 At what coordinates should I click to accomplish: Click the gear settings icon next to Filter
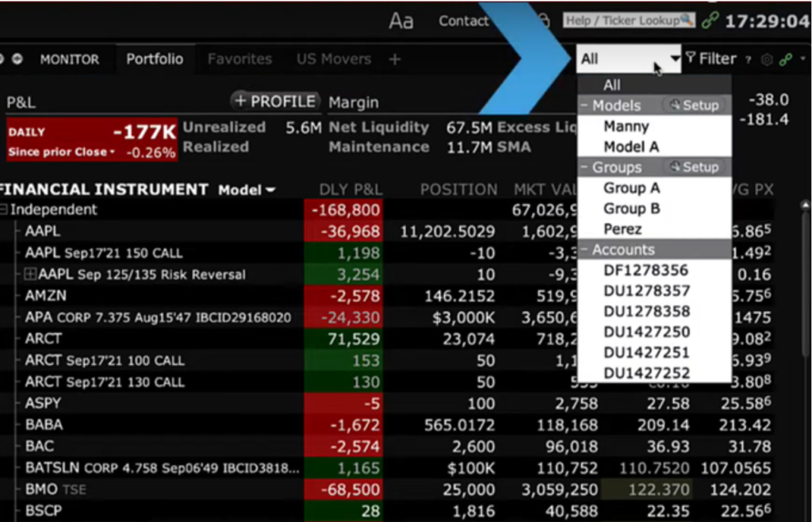pyautogui.click(x=766, y=59)
